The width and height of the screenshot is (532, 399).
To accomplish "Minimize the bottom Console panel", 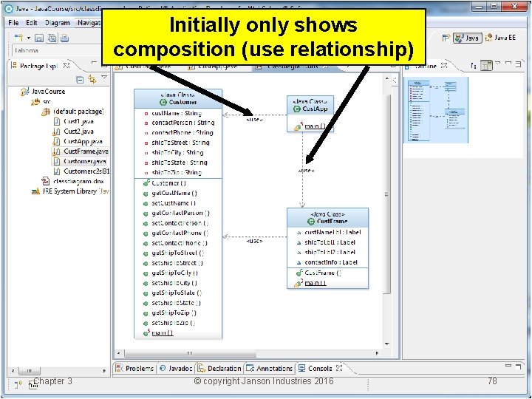I will coord(508,366).
